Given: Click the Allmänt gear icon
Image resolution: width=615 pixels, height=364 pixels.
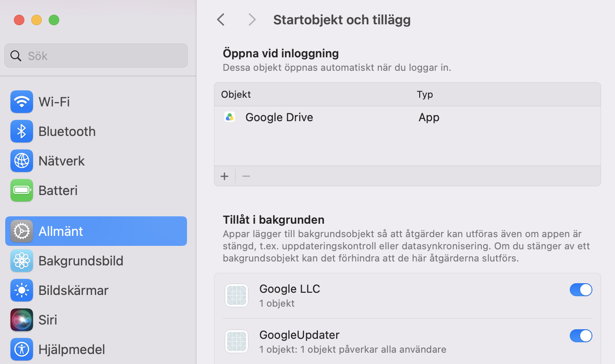Looking at the screenshot, I should coord(22,231).
